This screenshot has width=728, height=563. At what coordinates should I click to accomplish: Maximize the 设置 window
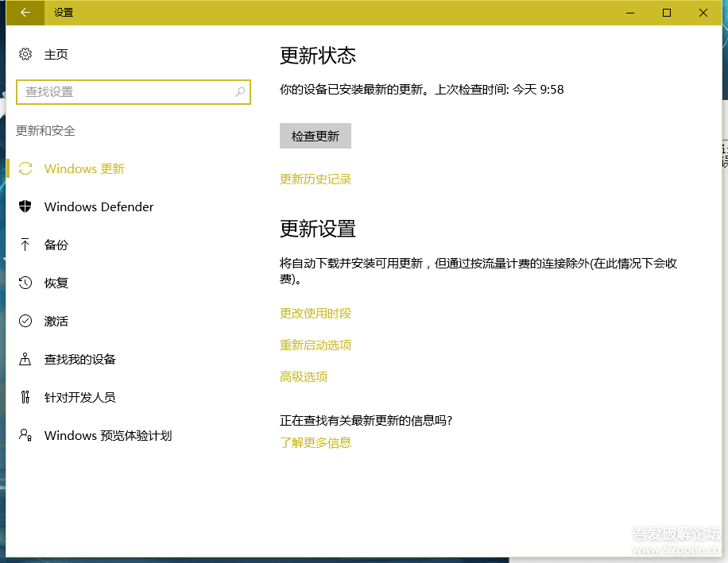(x=667, y=13)
